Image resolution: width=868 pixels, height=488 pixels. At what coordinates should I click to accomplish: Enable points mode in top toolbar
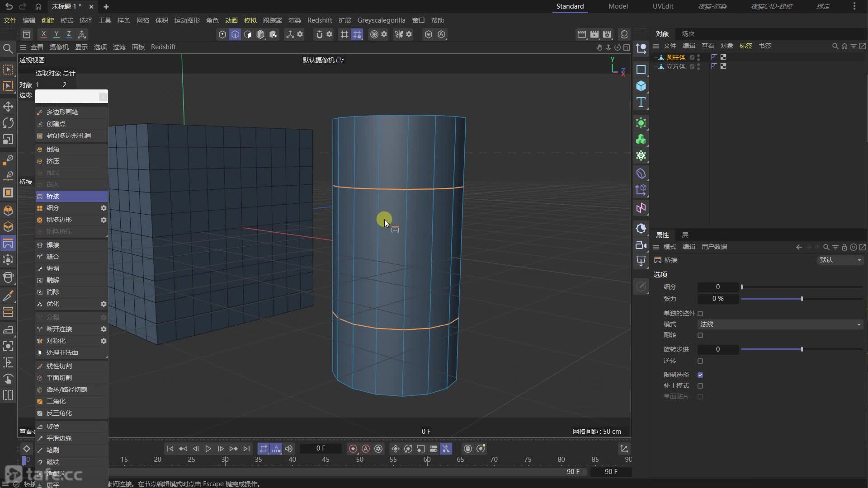click(x=222, y=34)
